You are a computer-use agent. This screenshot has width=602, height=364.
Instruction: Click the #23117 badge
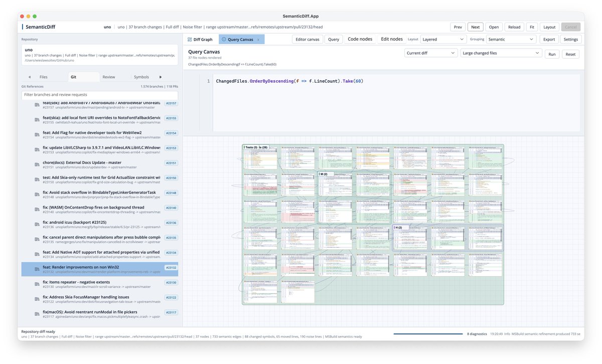171,312
